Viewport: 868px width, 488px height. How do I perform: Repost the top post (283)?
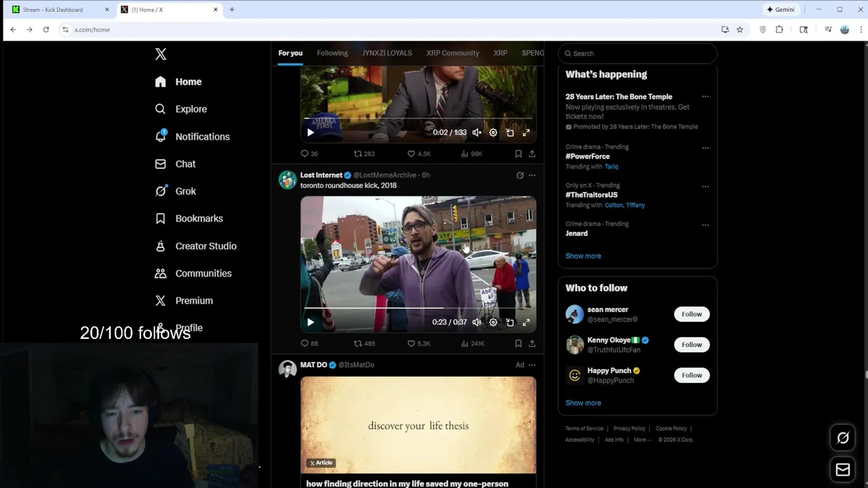tap(364, 154)
